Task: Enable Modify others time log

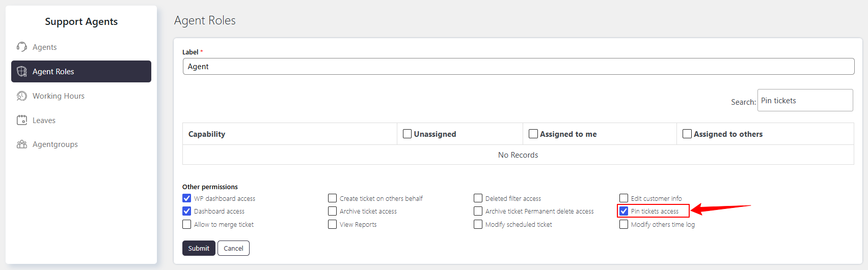Action: pos(624,224)
